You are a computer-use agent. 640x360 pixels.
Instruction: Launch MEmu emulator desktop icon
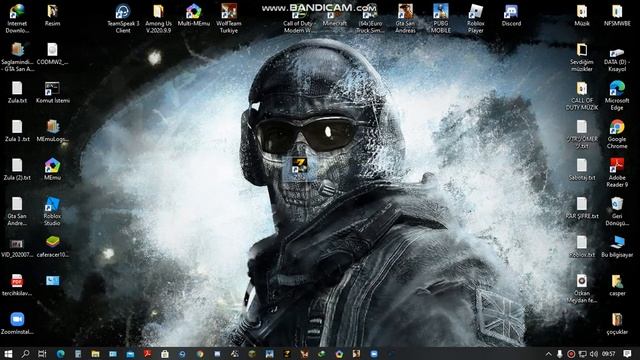point(52,169)
